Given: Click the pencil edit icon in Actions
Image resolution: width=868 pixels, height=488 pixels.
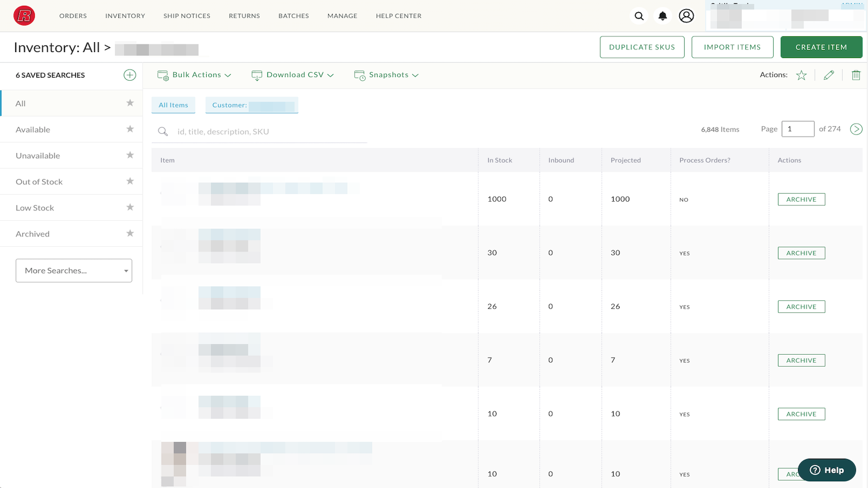Looking at the screenshot, I should coord(828,75).
